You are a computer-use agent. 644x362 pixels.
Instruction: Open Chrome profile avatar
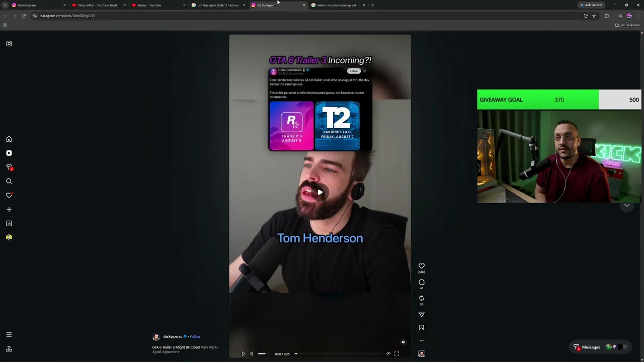629,16
